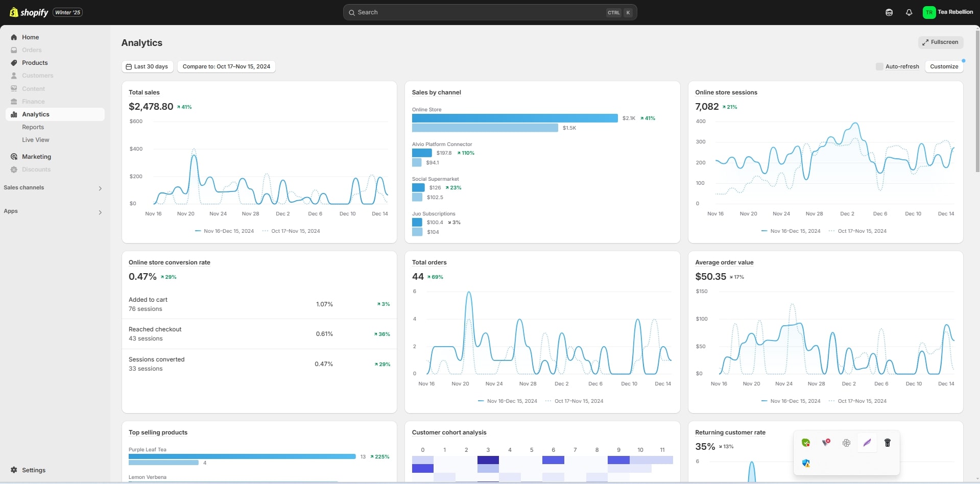The width and height of the screenshot is (980, 484).
Task: Open the notifications bell
Action: click(909, 12)
